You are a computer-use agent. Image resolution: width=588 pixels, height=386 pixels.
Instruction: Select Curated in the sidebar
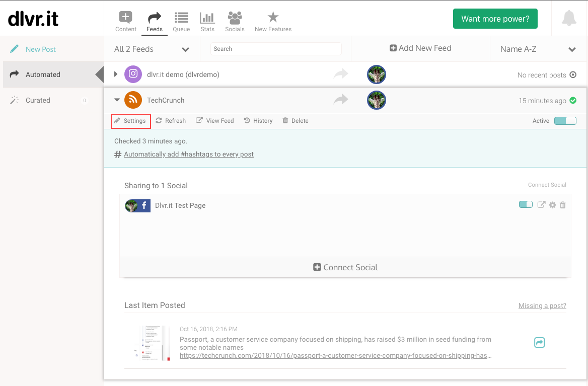(53, 100)
